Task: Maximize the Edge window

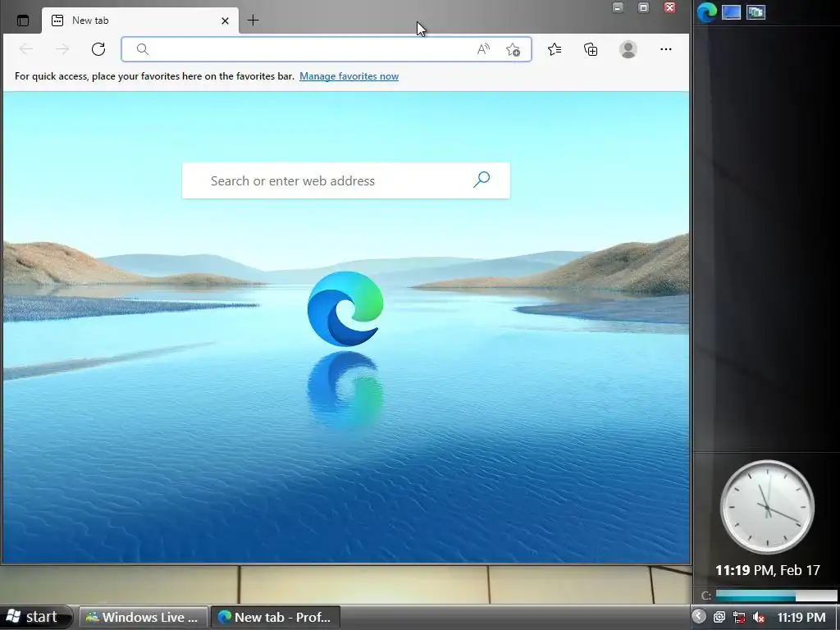Action: pos(643,7)
